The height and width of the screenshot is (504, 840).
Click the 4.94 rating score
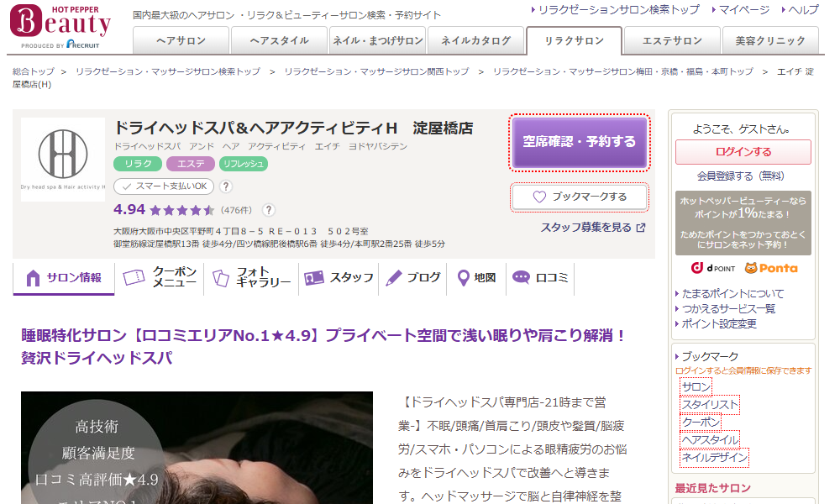[129, 209]
